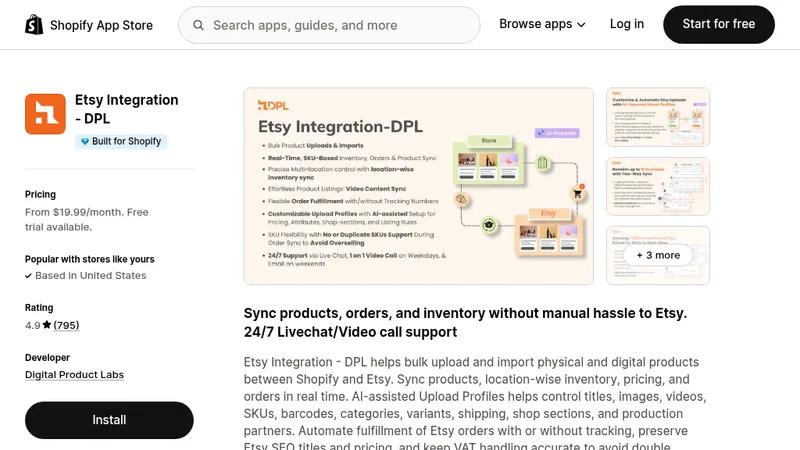The width and height of the screenshot is (800, 450).
Task: Click the checkmark beside Based in United States
Action: click(29, 276)
